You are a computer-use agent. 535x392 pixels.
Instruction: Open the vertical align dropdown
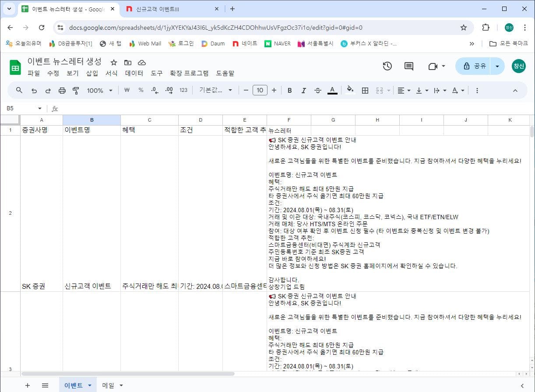pos(422,91)
